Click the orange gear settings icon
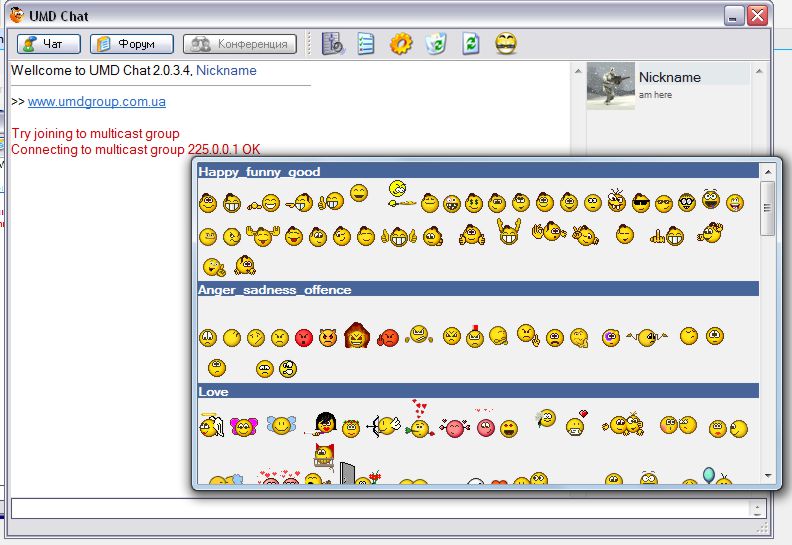 click(401, 43)
